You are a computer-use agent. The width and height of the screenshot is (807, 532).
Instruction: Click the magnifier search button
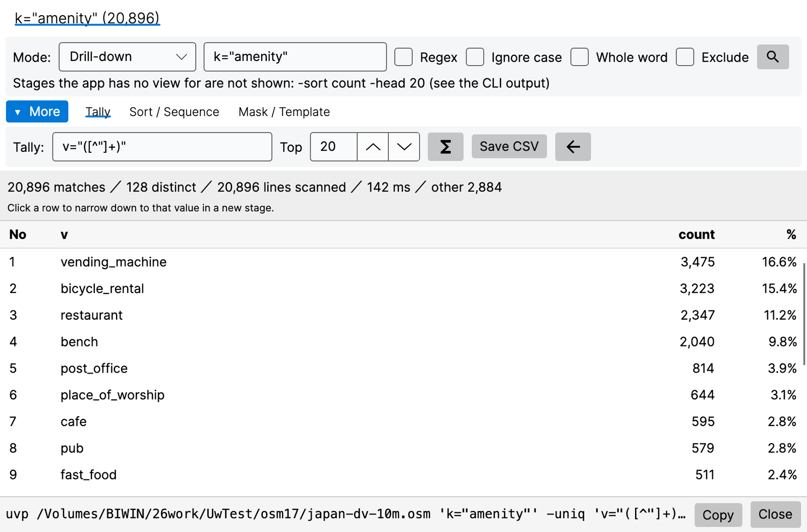pos(773,57)
